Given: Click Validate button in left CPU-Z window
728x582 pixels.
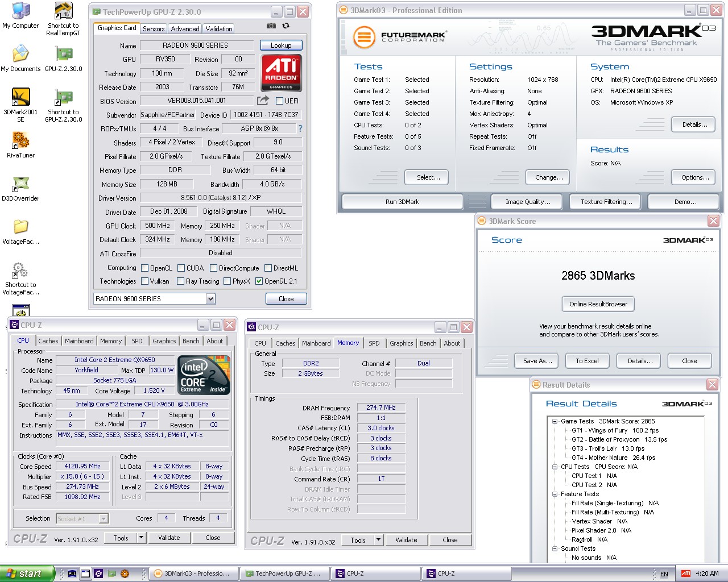Looking at the screenshot, I should coord(169,538).
